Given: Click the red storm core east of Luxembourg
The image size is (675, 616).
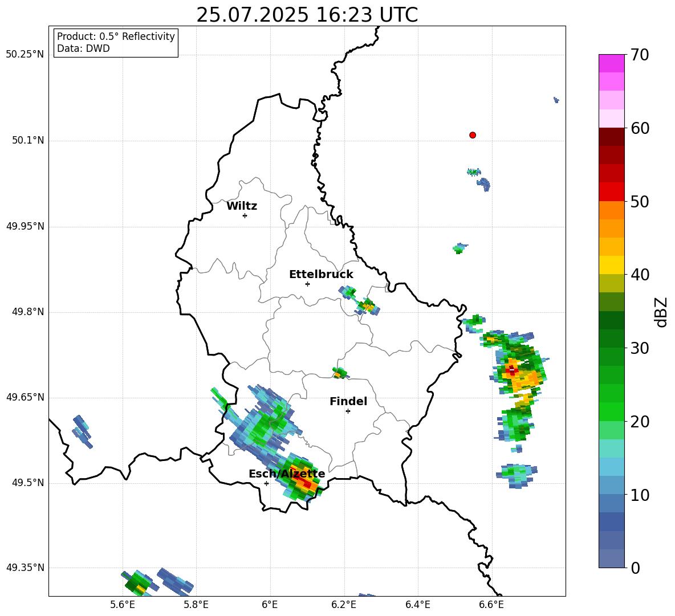Looking at the screenshot, I should 511,370.
